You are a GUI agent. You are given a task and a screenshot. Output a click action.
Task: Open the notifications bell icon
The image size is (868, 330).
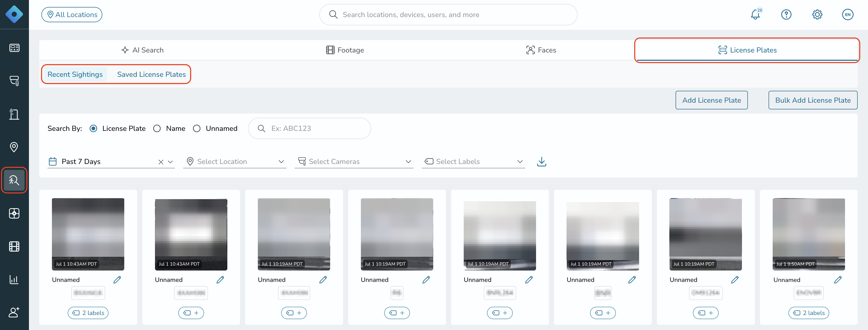[755, 14]
